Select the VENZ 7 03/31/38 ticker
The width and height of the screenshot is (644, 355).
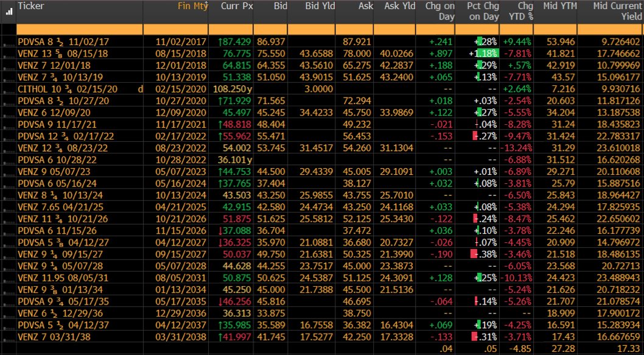click(x=54, y=337)
